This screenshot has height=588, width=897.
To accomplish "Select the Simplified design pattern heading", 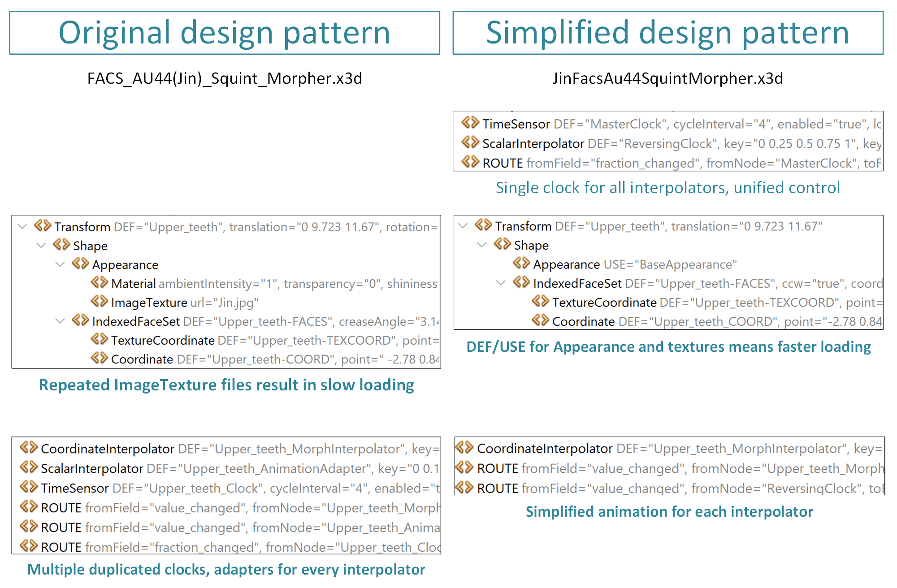I will pyautogui.click(x=667, y=33).
